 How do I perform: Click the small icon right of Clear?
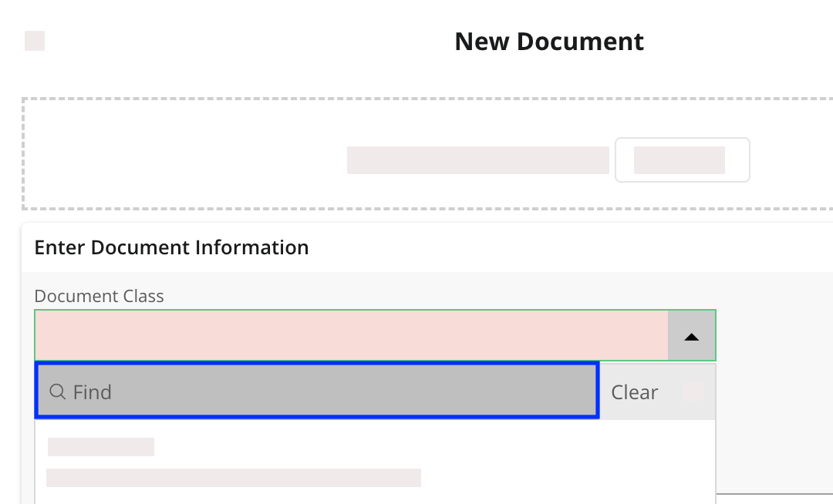693,391
